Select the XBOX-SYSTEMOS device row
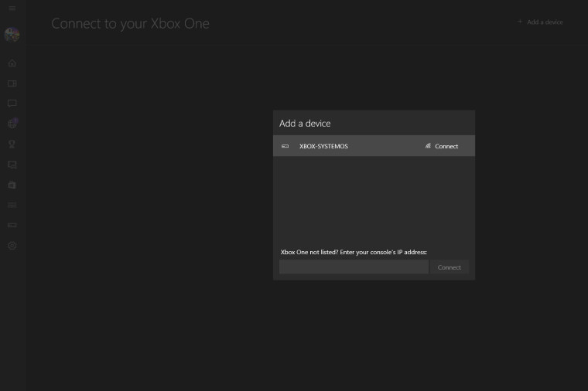 click(374, 146)
